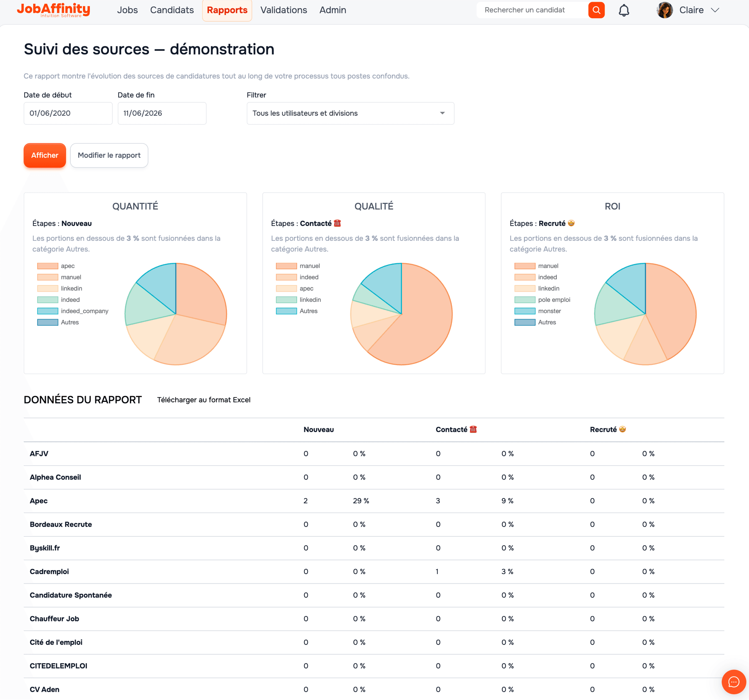The height and width of the screenshot is (700, 749).
Task: Select the Bordeaux Recrute row label
Action: point(61,524)
